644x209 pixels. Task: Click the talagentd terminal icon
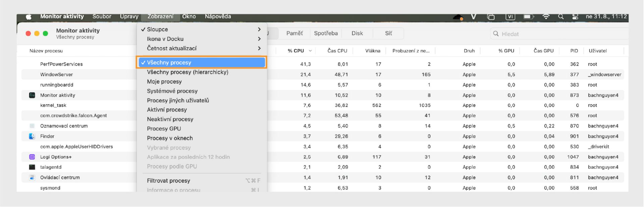coord(32,167)
